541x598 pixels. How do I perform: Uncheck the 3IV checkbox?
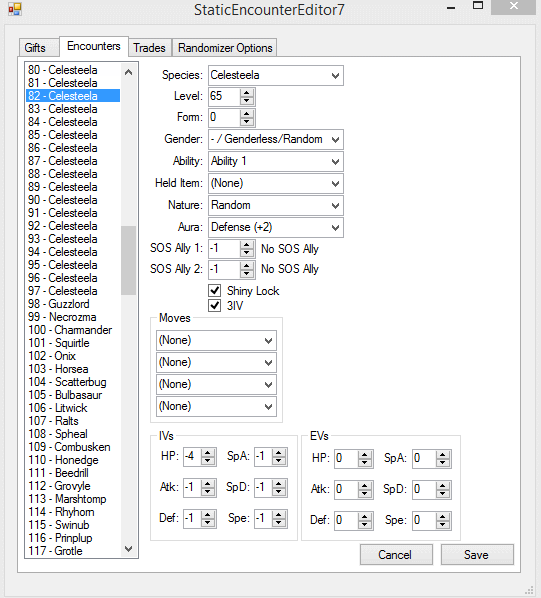point(215,305)
